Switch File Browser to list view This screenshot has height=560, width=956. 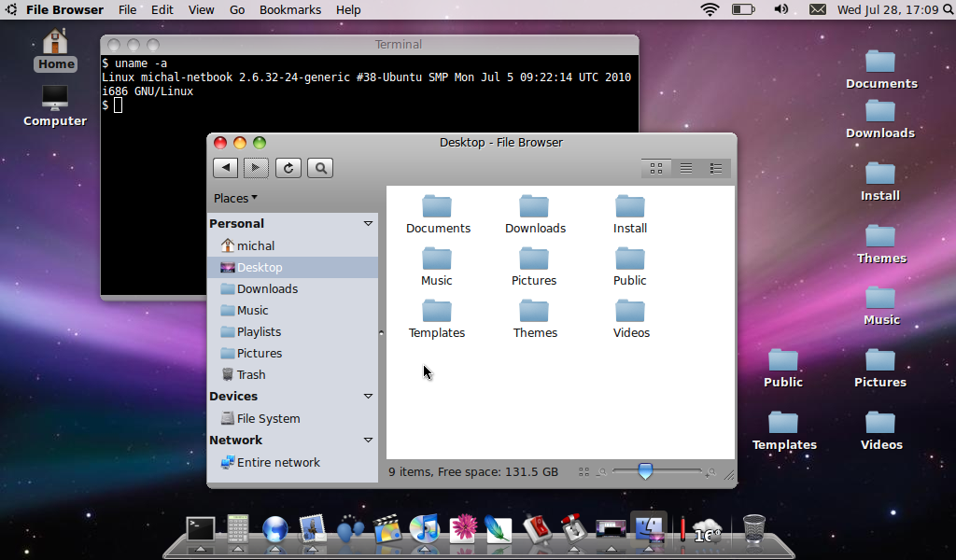point(686,168)
